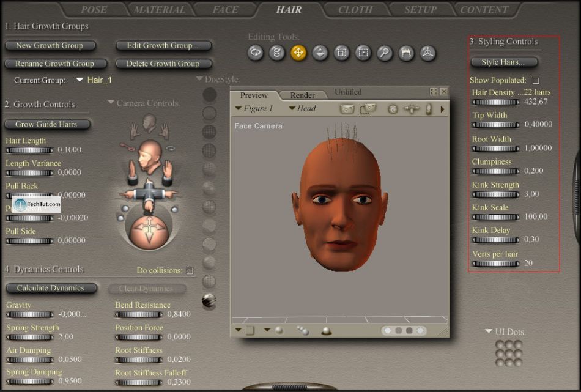Click the Style Hairs button
This screenshot has height=392, width=581.
pos(503,62)
